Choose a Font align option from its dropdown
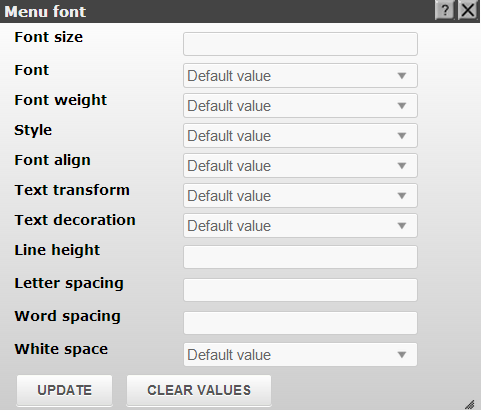Screen dimensions: 481x410 tap(300, 166)
